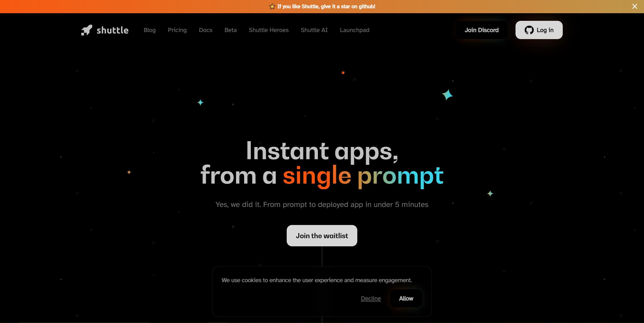
Task: Toggle the Beta navigation link
Action: 230,30
